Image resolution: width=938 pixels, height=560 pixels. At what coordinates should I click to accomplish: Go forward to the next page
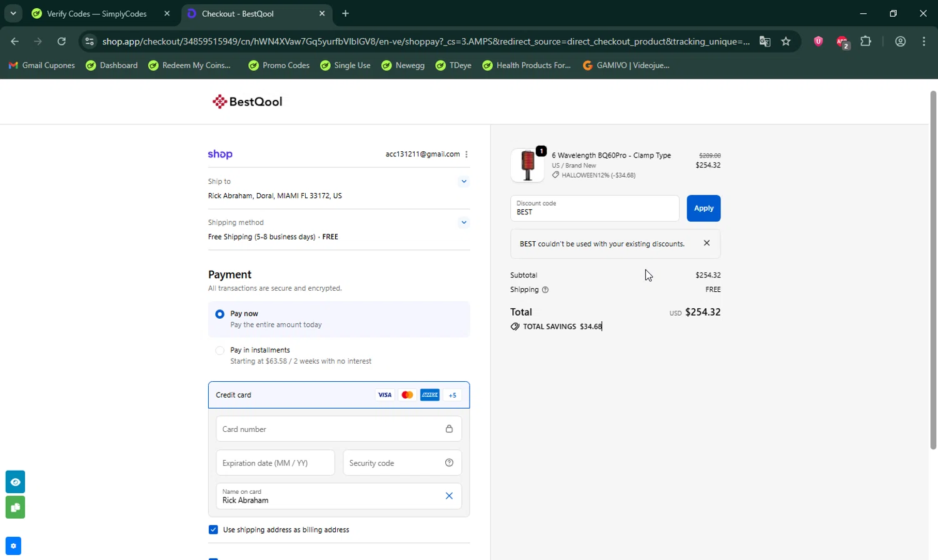pyautogui.click(x=38, y=41)
